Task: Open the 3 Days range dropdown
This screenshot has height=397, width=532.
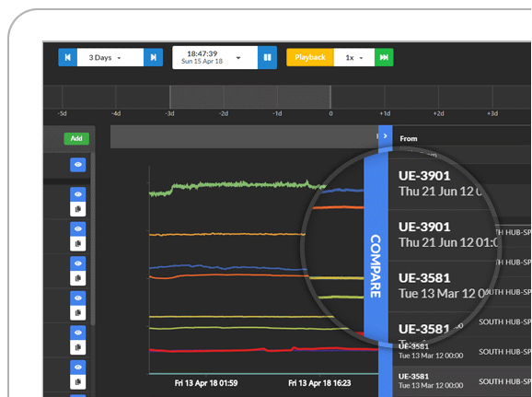Action: tap(110, 57)
